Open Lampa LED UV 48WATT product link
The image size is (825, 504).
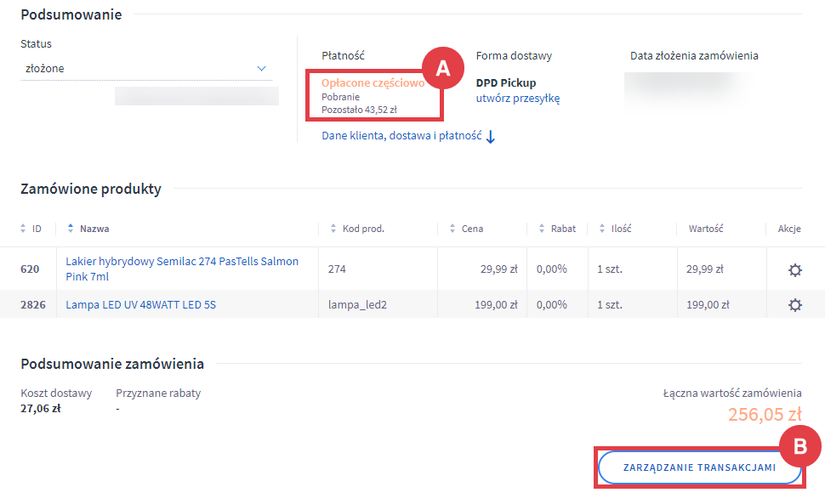[140, 304]
